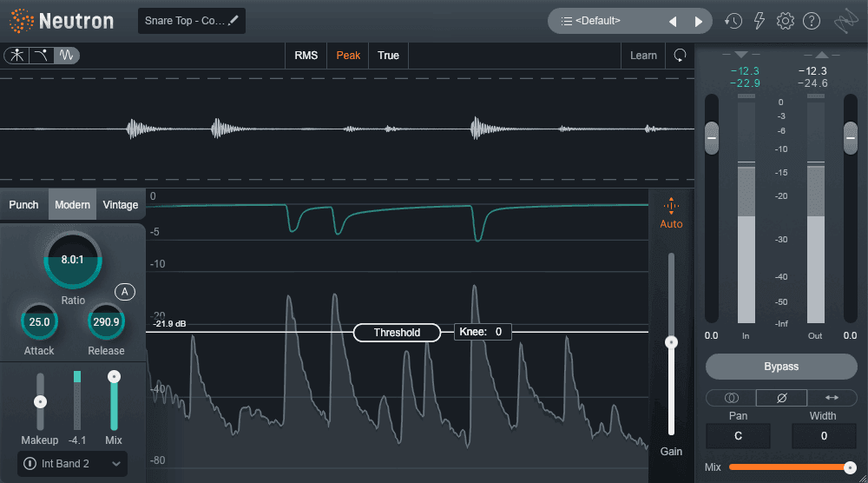
Task: Select the first detection view icon
Action: [16, 56]
